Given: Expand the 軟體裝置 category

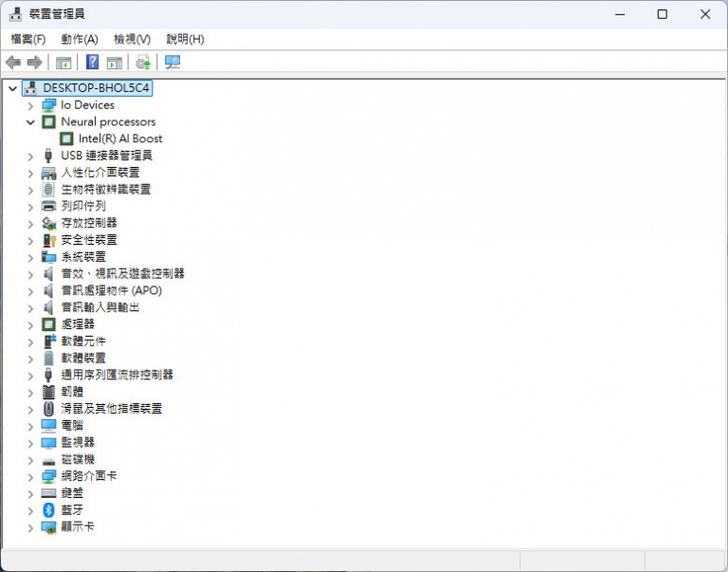Looking at the screenshot, I should [x=30, y=359].
